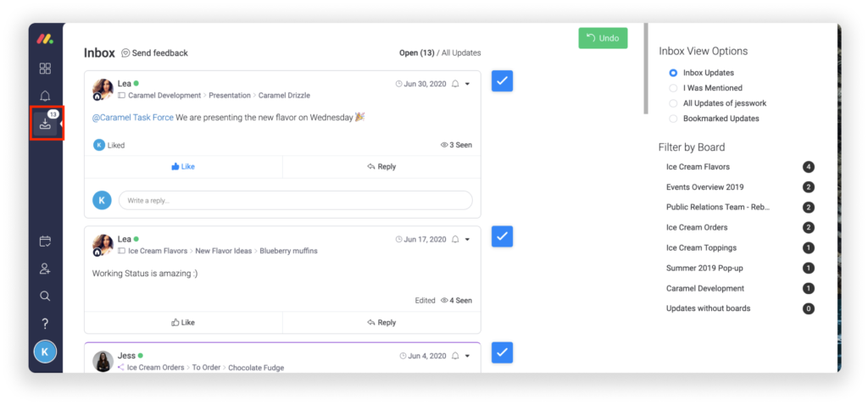Click the Write a reply field
Screen dimensions: 868x405
click(296, 200)
